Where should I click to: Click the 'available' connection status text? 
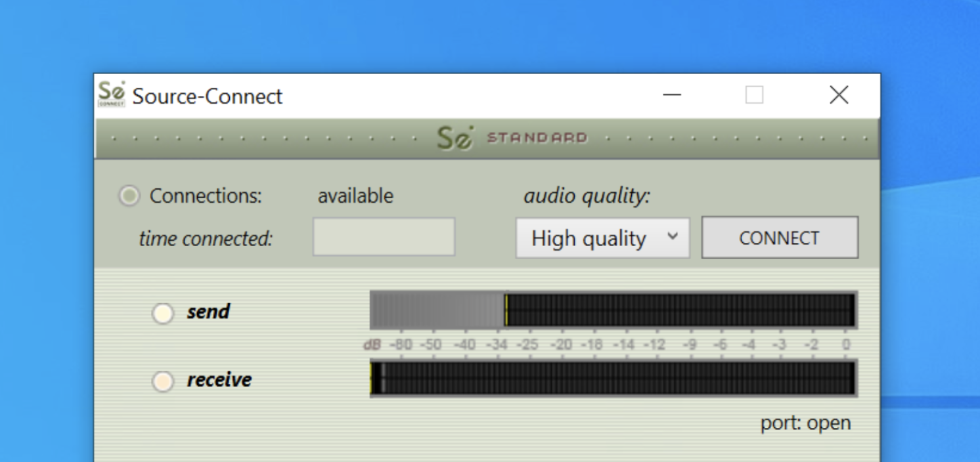click(x=355, y=196)
